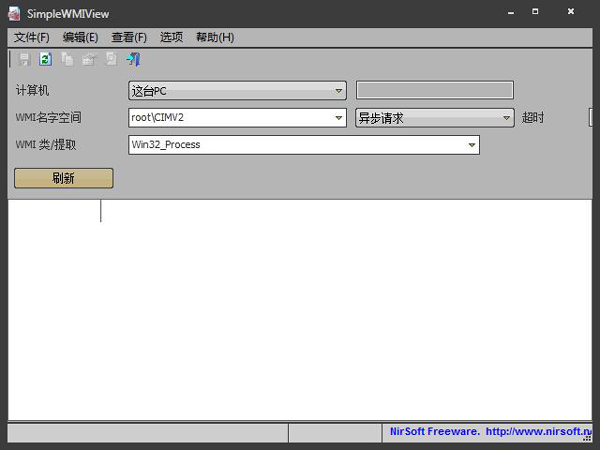Expand the 这台PC computer dropdown

point(338,91)
